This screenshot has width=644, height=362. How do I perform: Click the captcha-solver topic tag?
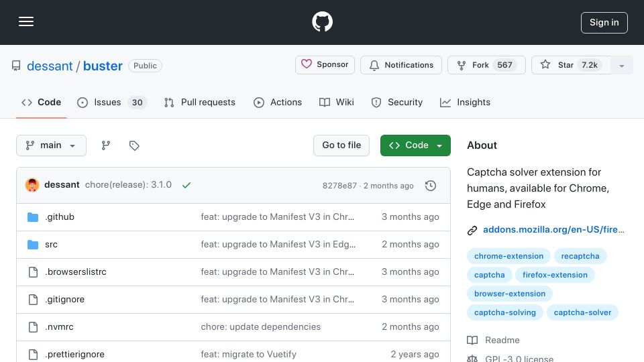click(x=582, y=313)
